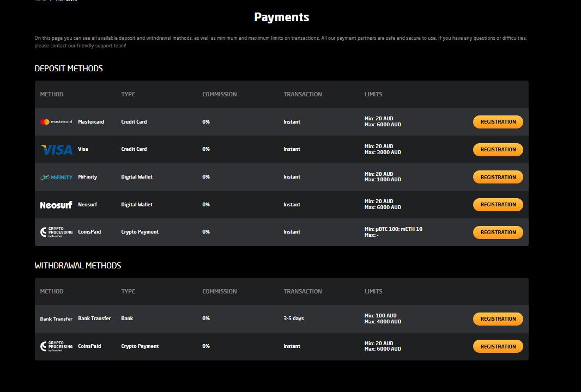Click Crypto Payment type in the withdrawal table
This screenshot has height=392, width=581.
tap(140, 346)
